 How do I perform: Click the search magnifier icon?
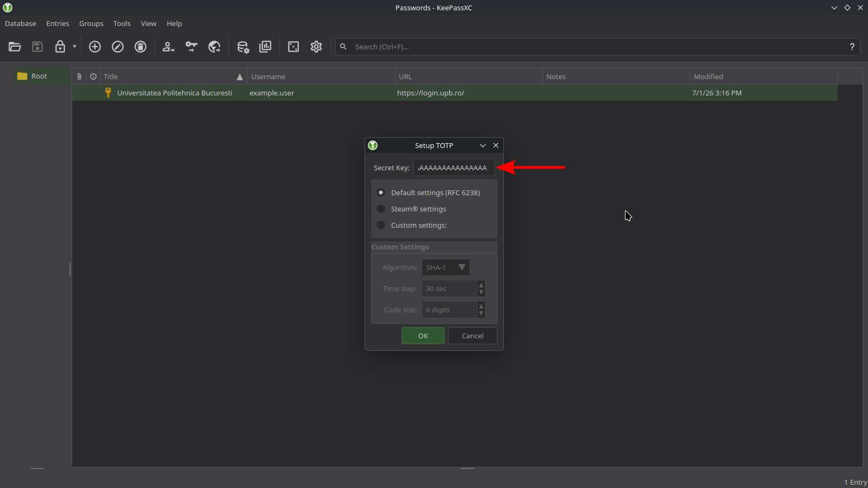click(343, 47)
